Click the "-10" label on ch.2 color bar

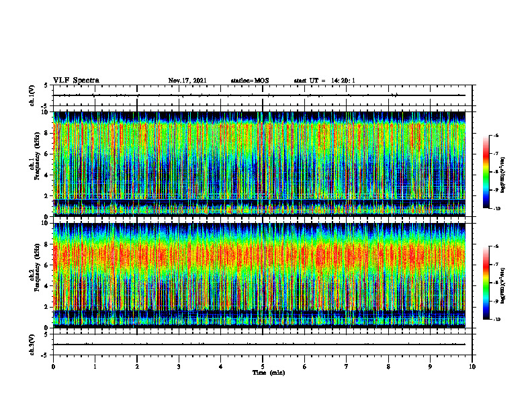pyautogui.click(x=496, y=320)
